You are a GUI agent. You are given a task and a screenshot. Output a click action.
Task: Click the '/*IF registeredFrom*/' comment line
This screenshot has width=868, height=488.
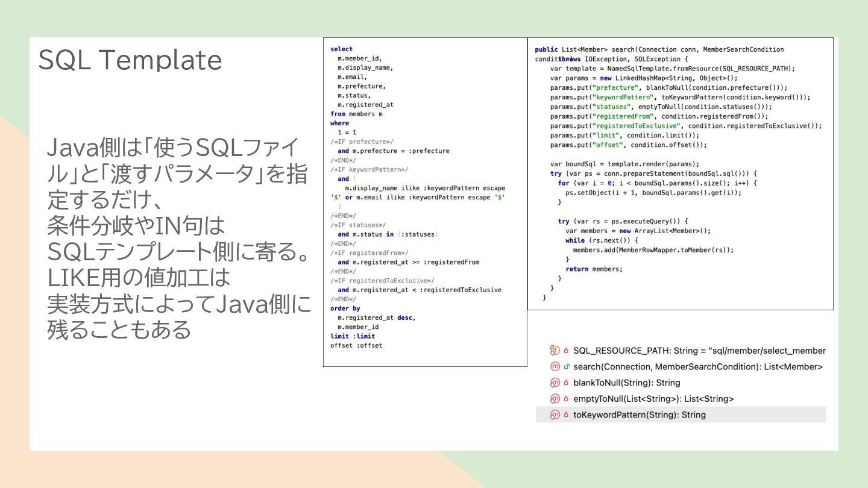coord(369,252)
